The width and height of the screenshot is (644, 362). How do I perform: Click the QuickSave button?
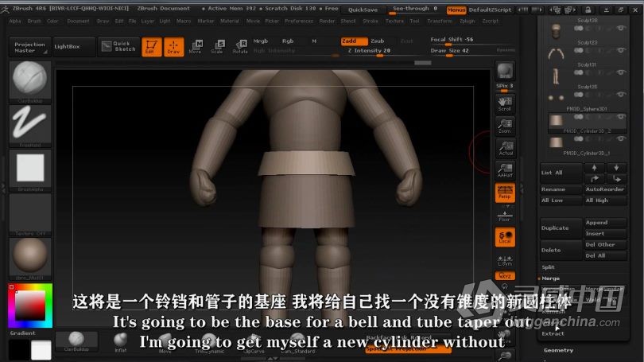tap(363, 10)
